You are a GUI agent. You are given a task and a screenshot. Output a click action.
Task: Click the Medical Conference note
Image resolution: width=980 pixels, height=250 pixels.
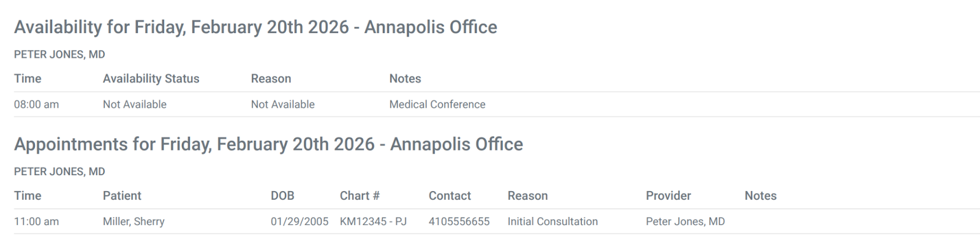coord(437,104)
